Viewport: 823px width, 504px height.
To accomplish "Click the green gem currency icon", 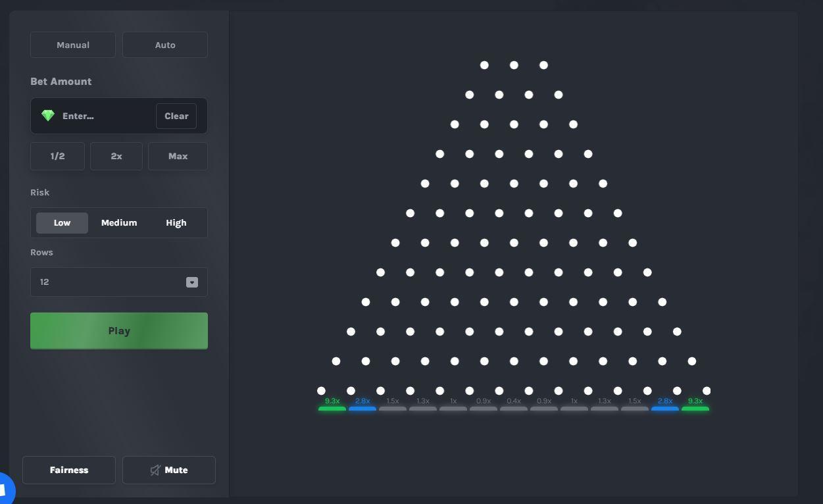I will [x=48, y=116].
